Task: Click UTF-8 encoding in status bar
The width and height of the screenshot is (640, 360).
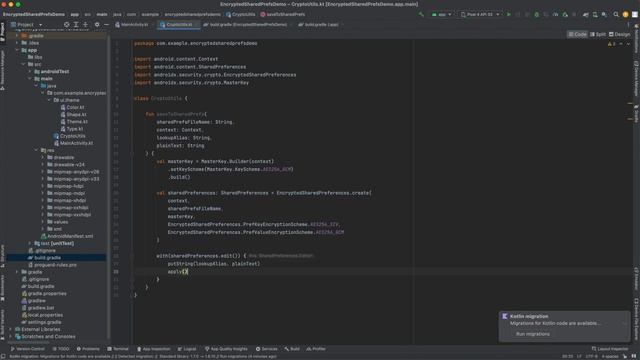Action: (x=591, y=356)
